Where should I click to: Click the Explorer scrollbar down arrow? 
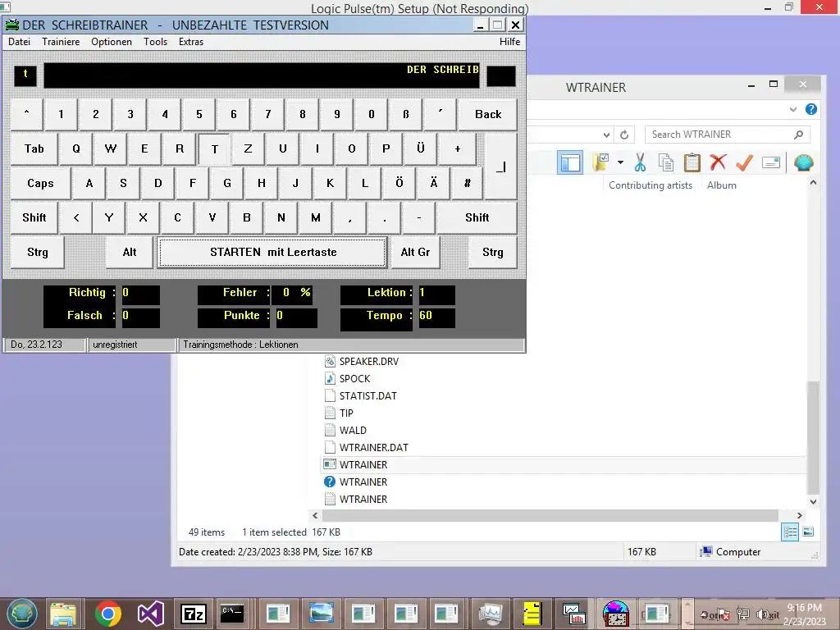(813, 501)
